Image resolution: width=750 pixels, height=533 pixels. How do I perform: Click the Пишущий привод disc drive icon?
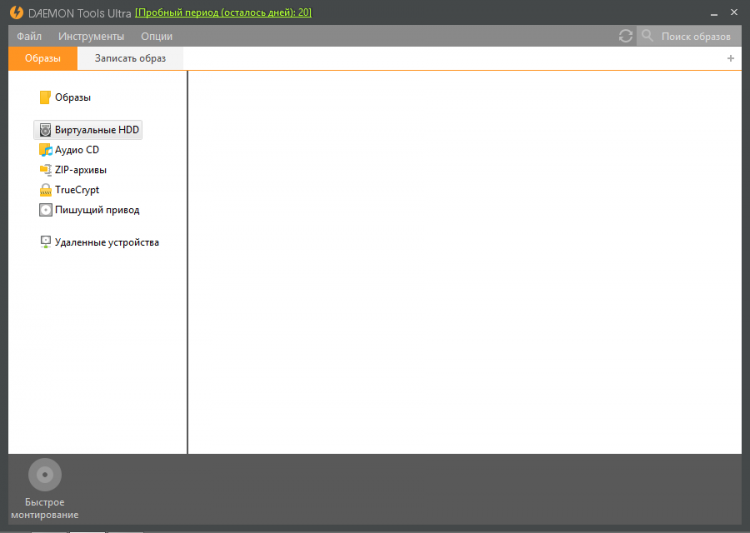pos(45,210)
